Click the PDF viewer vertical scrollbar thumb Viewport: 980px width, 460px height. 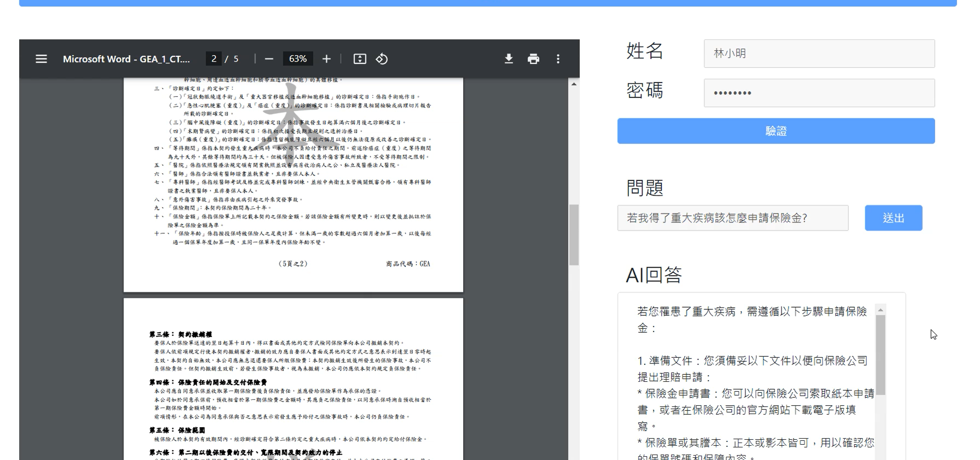point(574,235)
